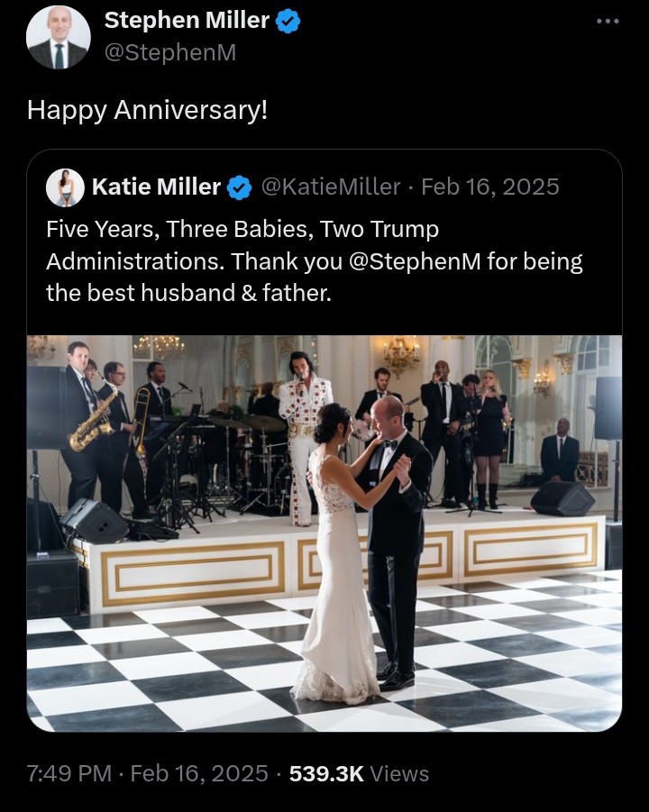Click the Katie Miller display name
This screenshot has width=649, height=812.
coord(156,187)
